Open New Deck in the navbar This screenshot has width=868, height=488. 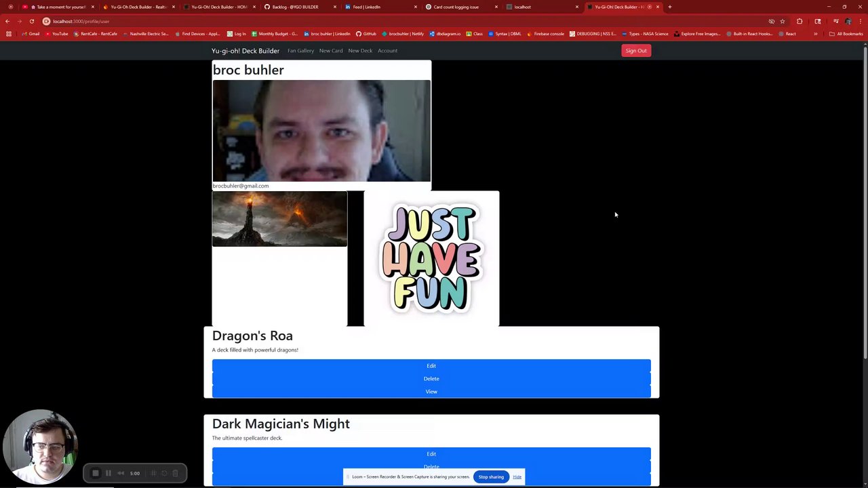(360, 51)
